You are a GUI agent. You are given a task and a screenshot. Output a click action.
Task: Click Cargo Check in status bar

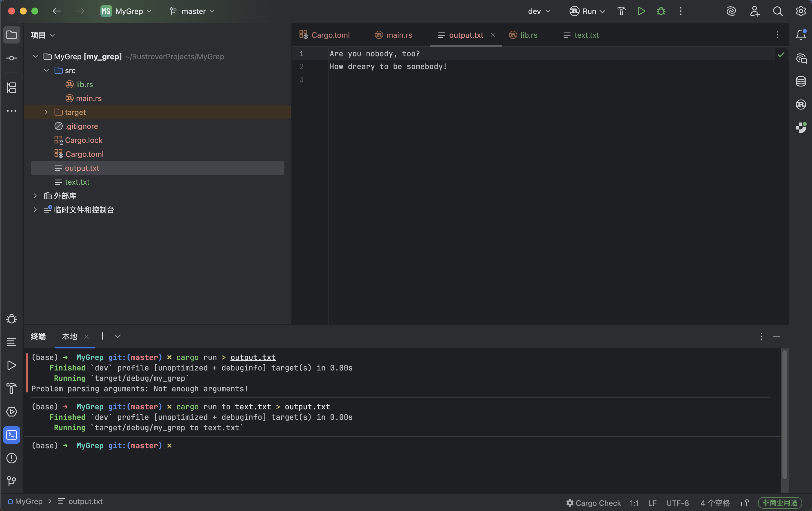click(x=593, y=503)
